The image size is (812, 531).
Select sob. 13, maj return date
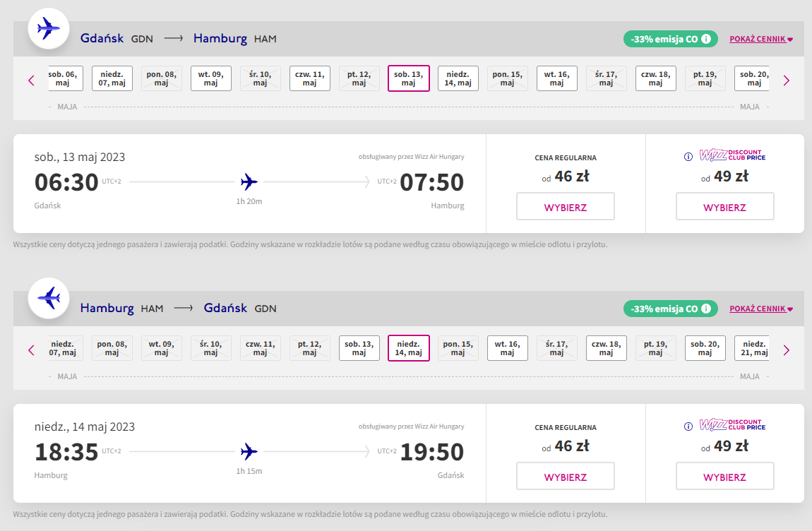359,348
